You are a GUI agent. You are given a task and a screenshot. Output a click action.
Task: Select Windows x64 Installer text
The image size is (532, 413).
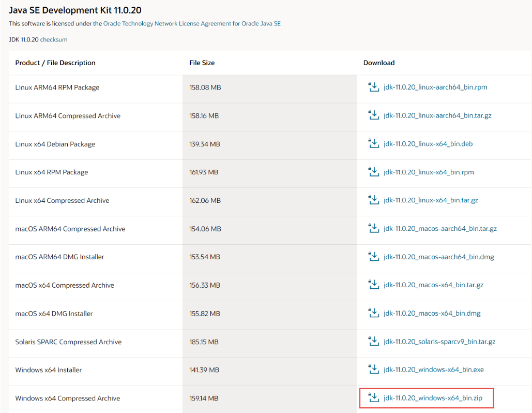point(49,370)
